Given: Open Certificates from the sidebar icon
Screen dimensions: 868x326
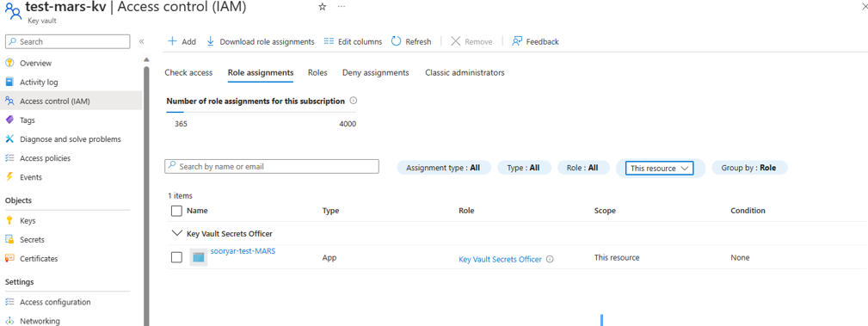Looking at the screenshot, I should [x=9, y=258].
